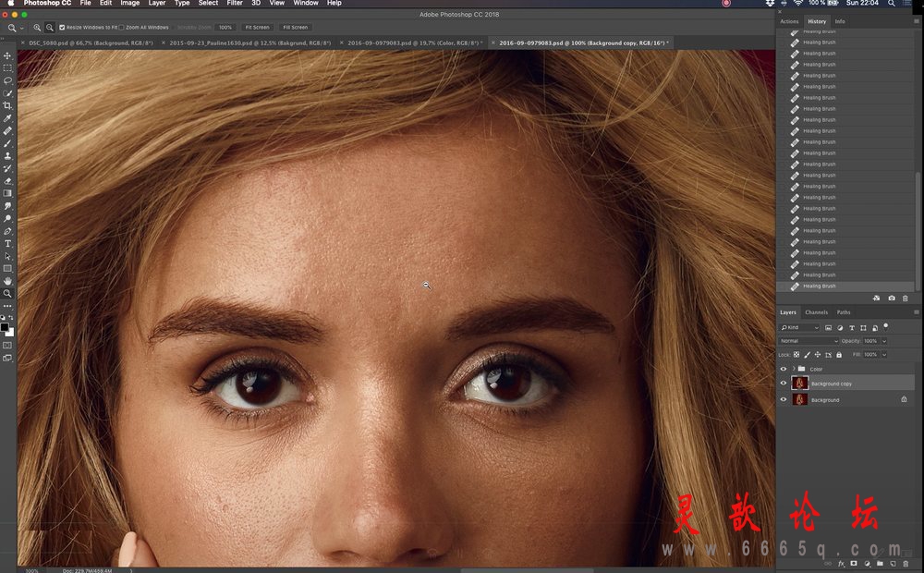Screen dimensions: 924x573
Task: Open the History panel menu
Action: point(917,21)
